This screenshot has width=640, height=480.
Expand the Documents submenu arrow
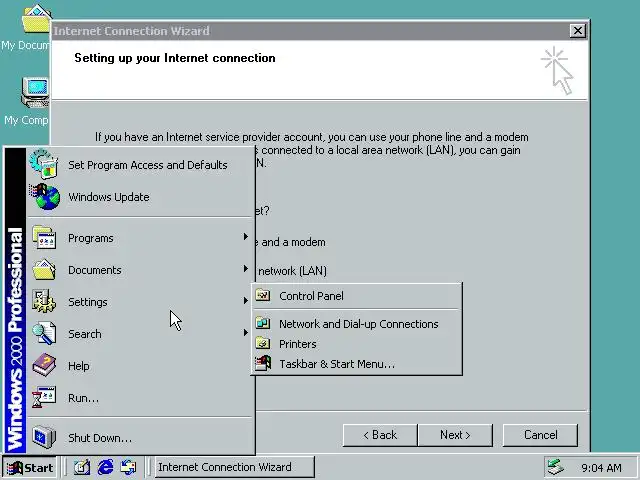[x=245, y=269]
